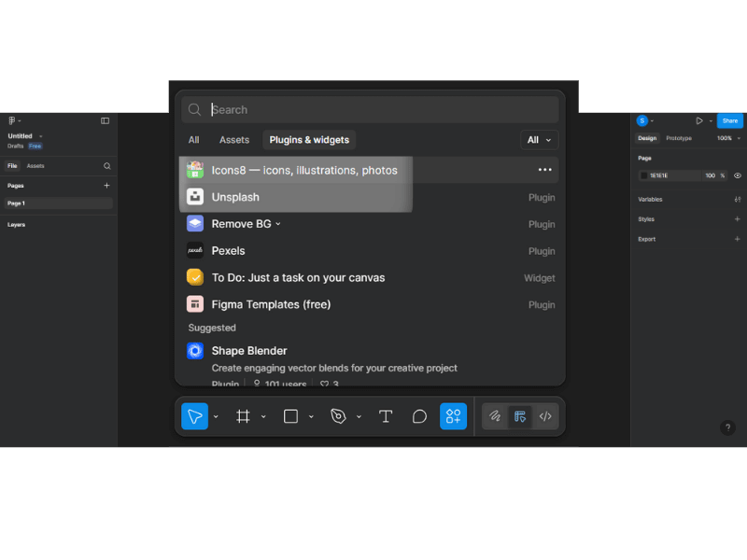Open the play options dropdown arrow

click(x=711, y=121)
